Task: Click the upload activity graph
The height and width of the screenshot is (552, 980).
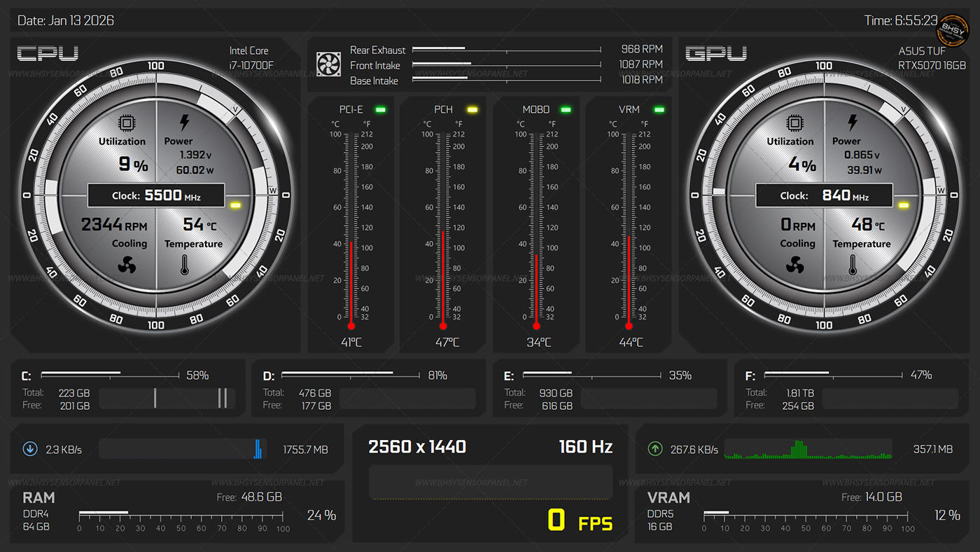Action: (808, 449)
